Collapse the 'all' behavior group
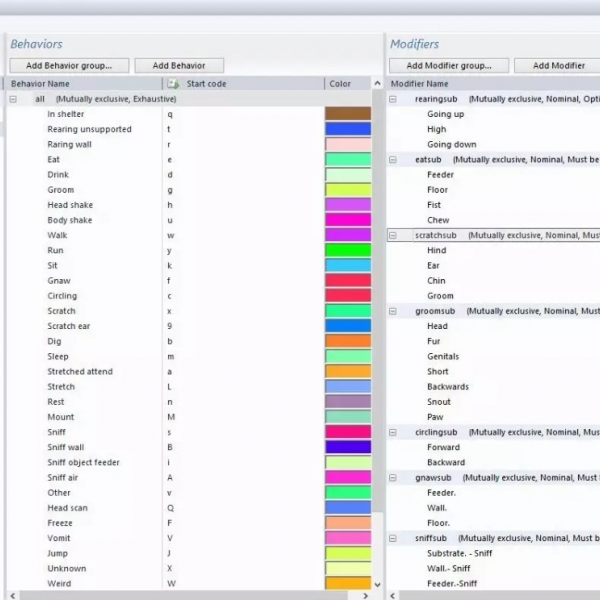Screen dimensions: 600x600 coord(13,99)
